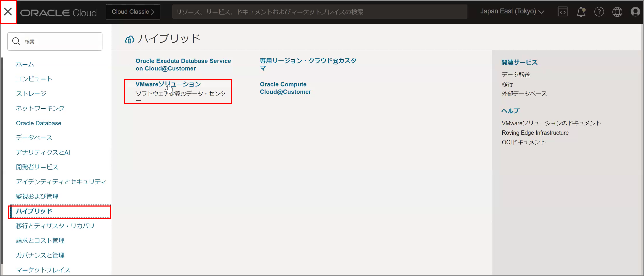
Task: Click the 関連サービス heading
Action: click(519, 62)
